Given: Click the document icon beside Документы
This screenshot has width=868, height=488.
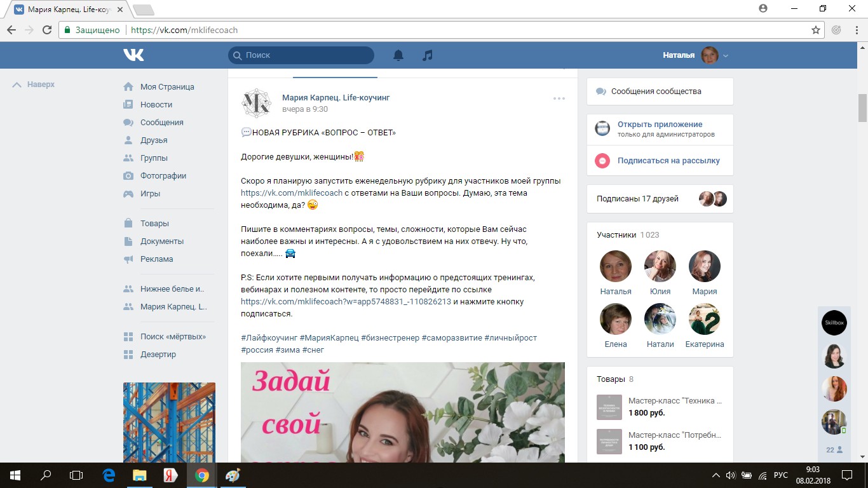Looking at the screenshot, I should (x=128, y=241).
